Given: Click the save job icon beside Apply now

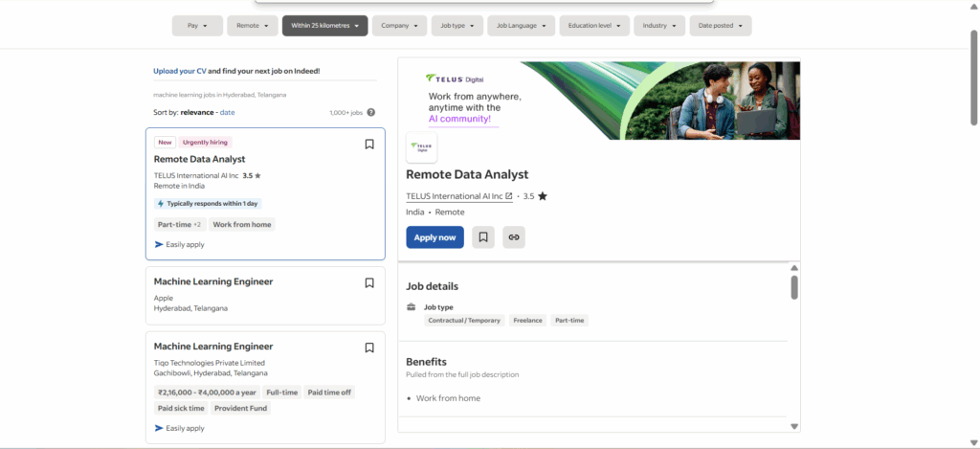Looking at the screenshot, I should pyautogui.click(x=483, y=237).
